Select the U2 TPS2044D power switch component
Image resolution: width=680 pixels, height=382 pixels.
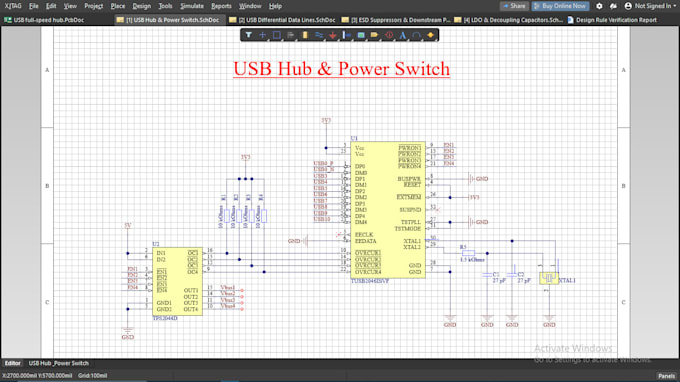click(x=177, y=281)
